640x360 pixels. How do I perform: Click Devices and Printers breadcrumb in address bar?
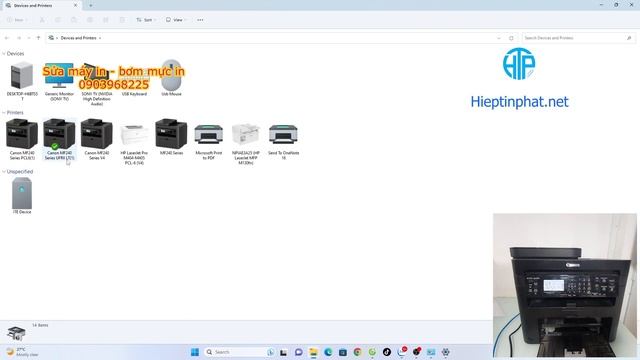click(x=78, y=38)
